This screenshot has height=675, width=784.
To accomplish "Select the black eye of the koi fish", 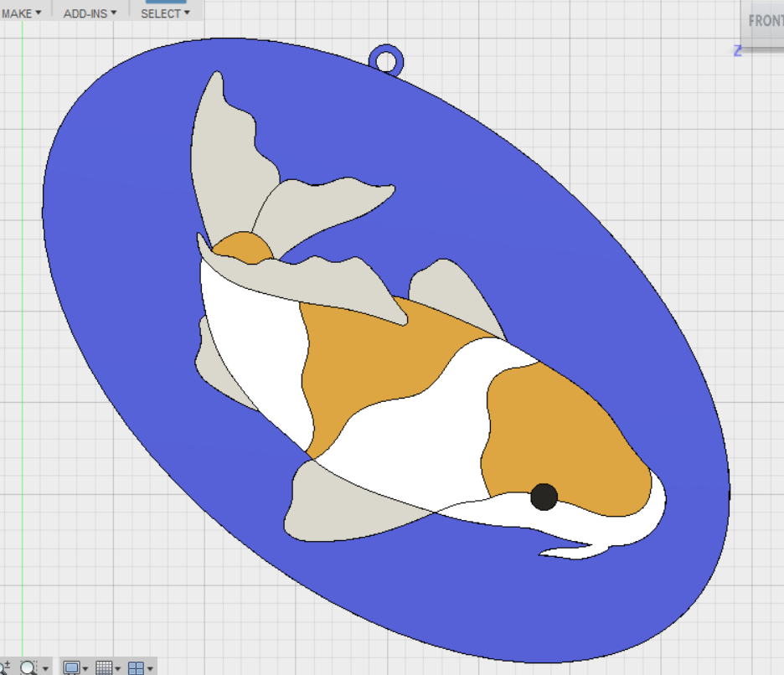I will [x=544, y=497].
